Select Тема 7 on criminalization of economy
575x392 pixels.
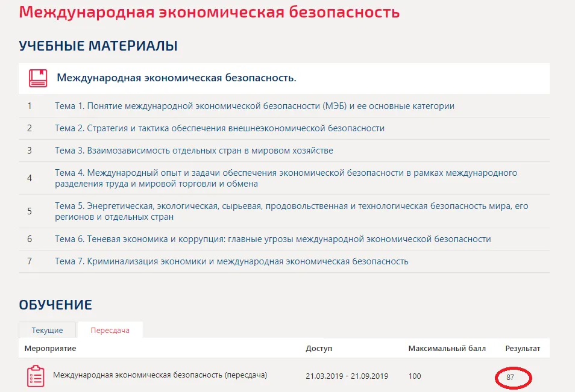(231, 261)
